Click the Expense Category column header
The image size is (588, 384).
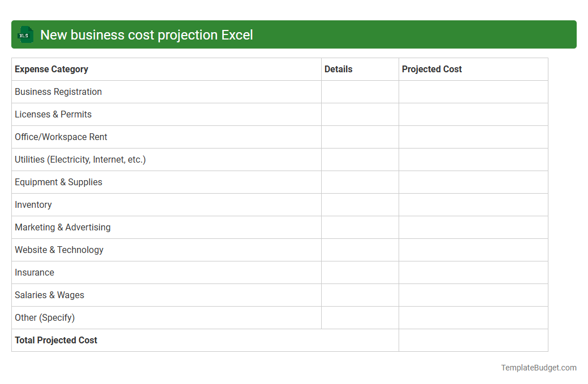click(51, 69)
